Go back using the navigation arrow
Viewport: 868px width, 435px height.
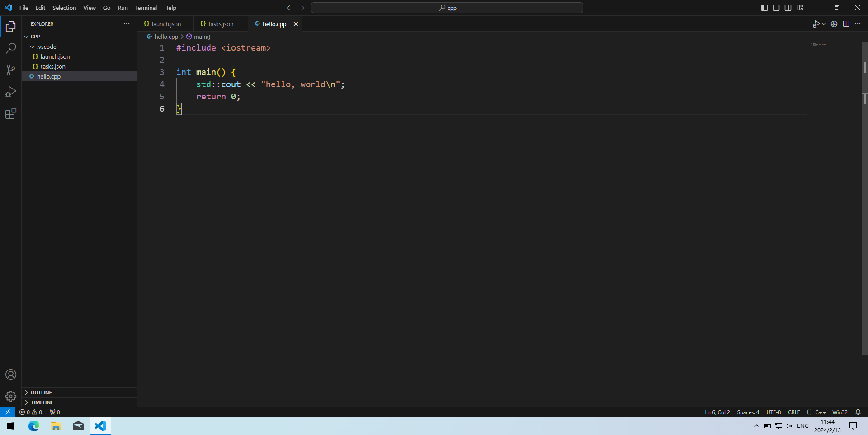coord(290,8)
